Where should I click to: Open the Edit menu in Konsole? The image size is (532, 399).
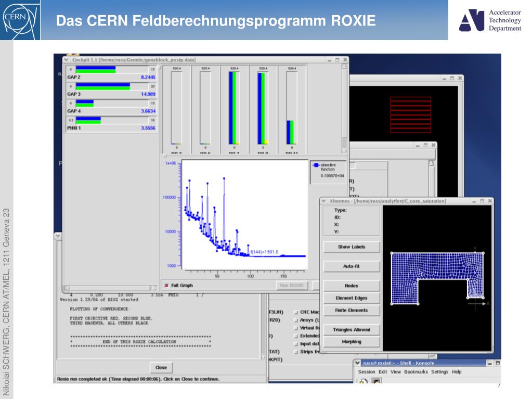383,372
